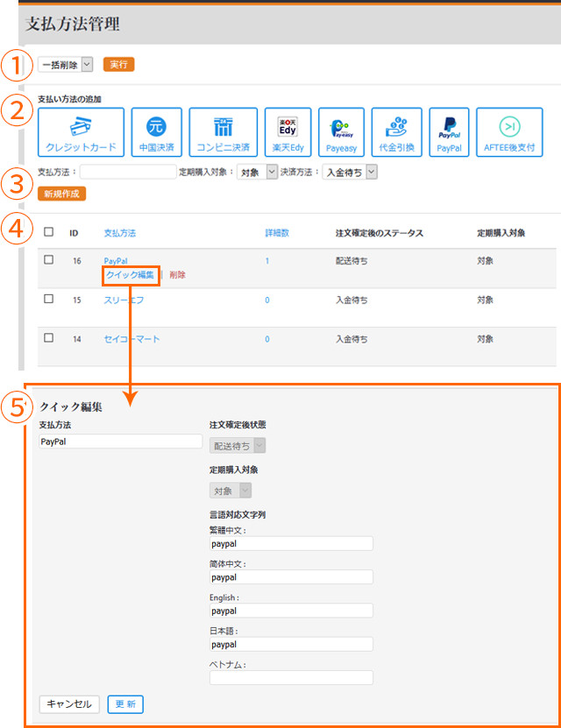Click the orange 実行 button

click(x=118, y=65)
